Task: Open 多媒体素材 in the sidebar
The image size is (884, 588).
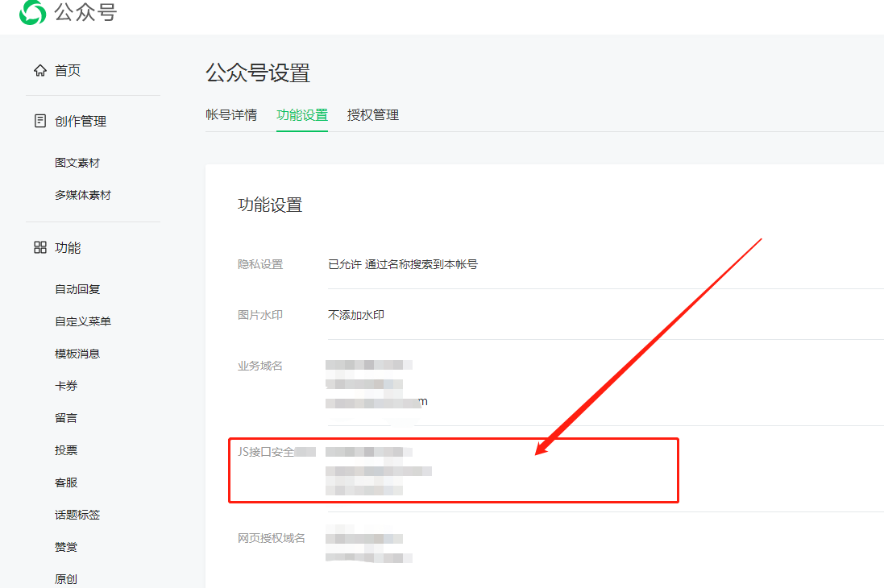Action: [83, 195]
